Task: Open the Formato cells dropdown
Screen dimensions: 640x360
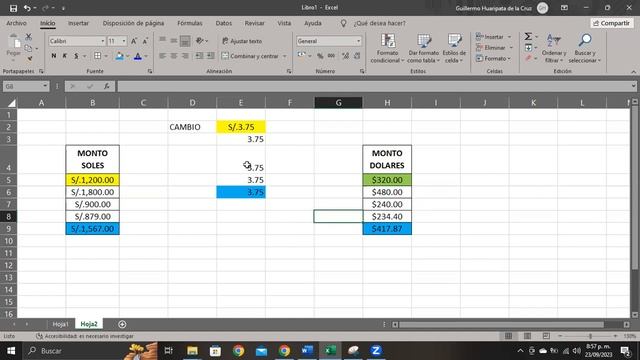Action: tap(493, 59)
